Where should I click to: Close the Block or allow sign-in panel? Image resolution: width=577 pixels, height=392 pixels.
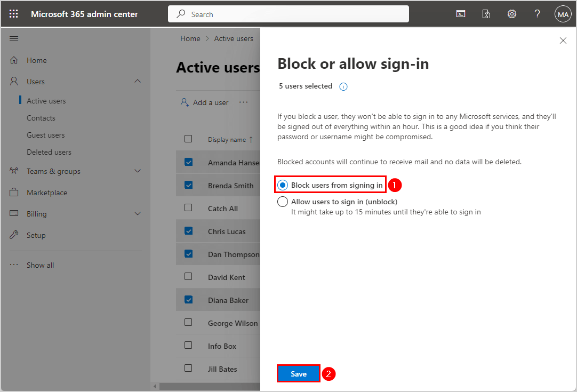pos(563,41)
